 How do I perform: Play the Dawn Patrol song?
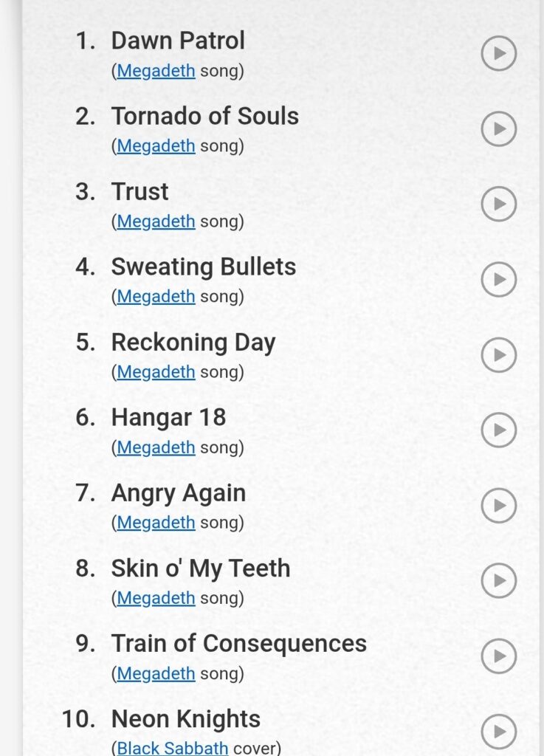tap(499, 54)
